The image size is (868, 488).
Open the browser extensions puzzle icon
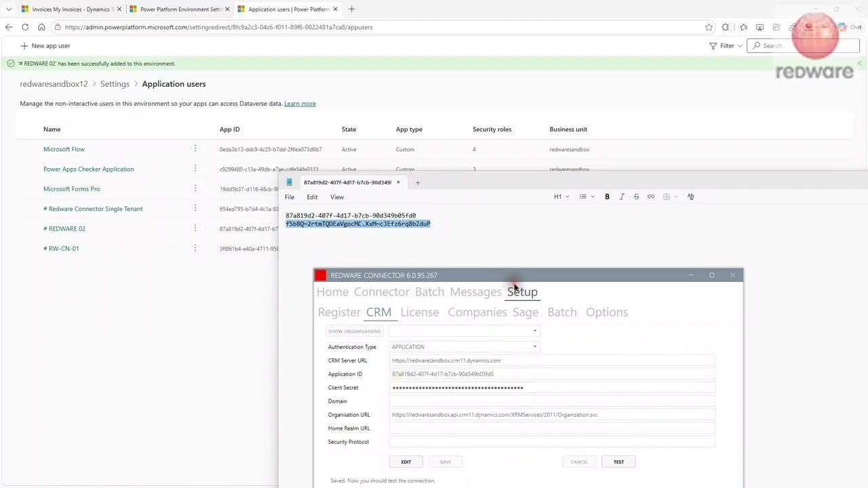click(726, 27)
